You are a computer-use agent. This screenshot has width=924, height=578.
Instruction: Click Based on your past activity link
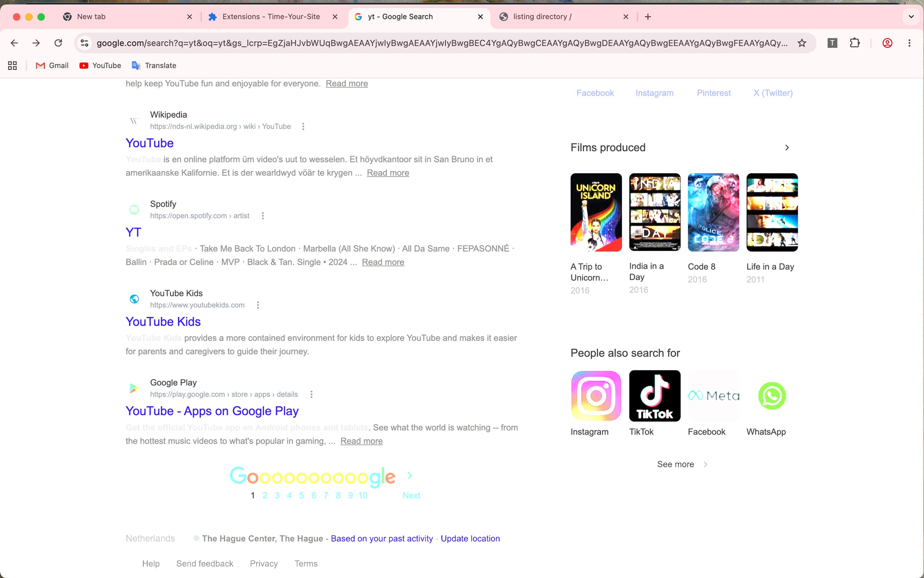point(382,539)
